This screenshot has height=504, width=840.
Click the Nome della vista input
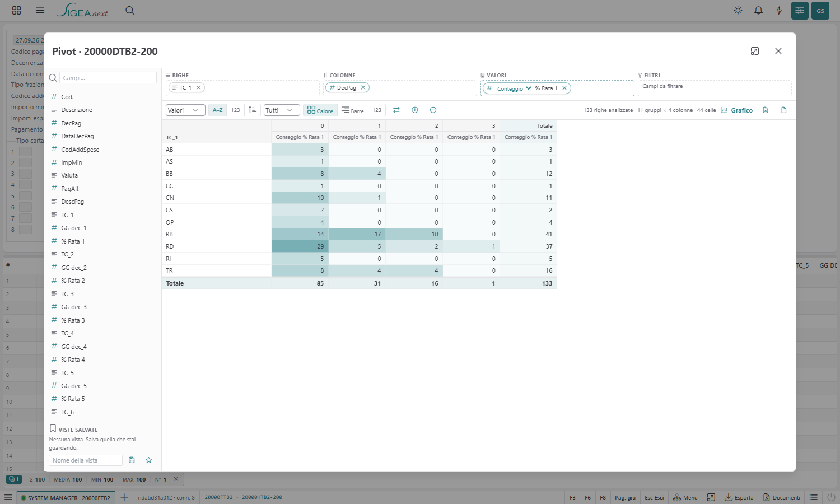pyautogui.click(x=86, y=460)
